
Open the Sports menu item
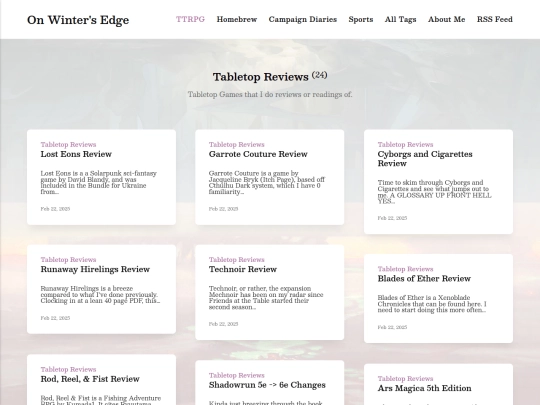tap(361, 19)
